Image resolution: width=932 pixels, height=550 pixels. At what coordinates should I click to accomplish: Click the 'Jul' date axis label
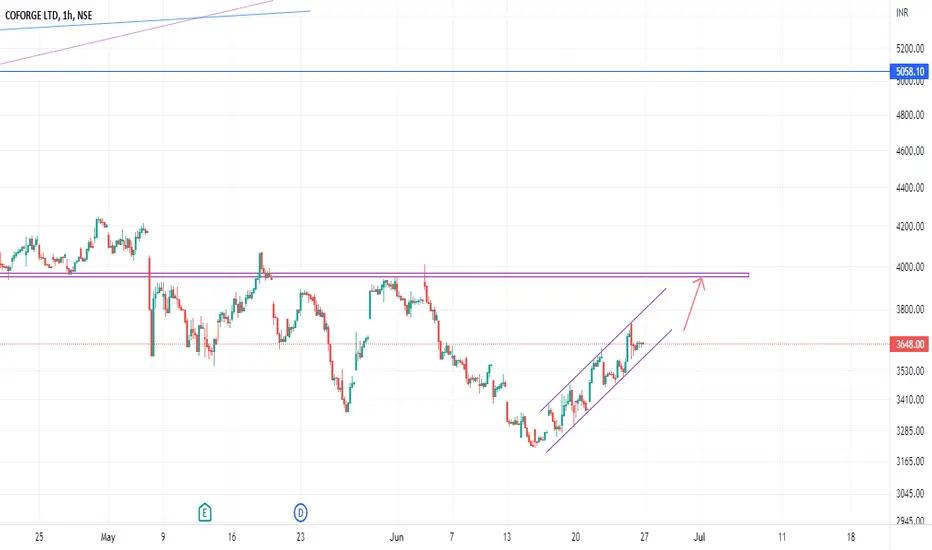pos(699,537)
